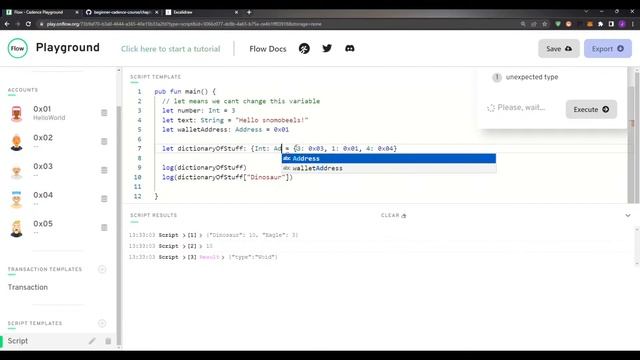Click here to start a tutorial link
Screen dimensions: 640x360
(170, 49)
